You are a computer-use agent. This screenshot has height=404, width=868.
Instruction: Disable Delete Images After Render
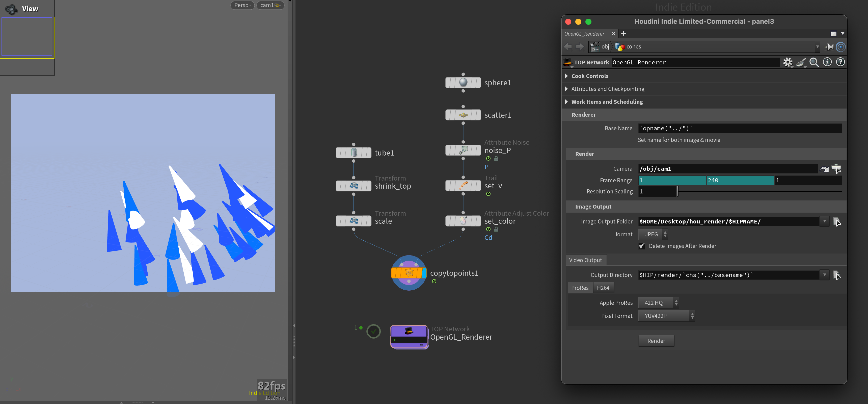(x=642, y=246)
